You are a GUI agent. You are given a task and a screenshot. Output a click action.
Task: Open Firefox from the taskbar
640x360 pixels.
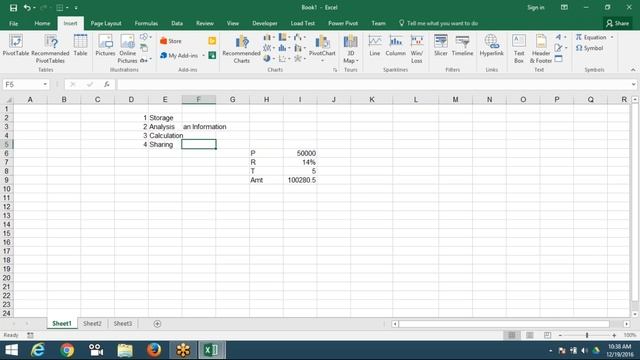tap(154, 350)
